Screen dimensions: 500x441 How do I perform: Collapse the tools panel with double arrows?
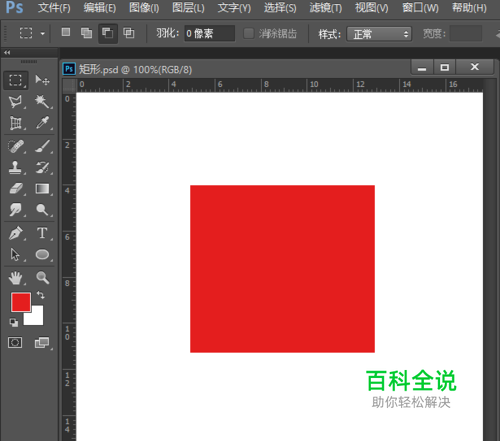tap(7, 52)
